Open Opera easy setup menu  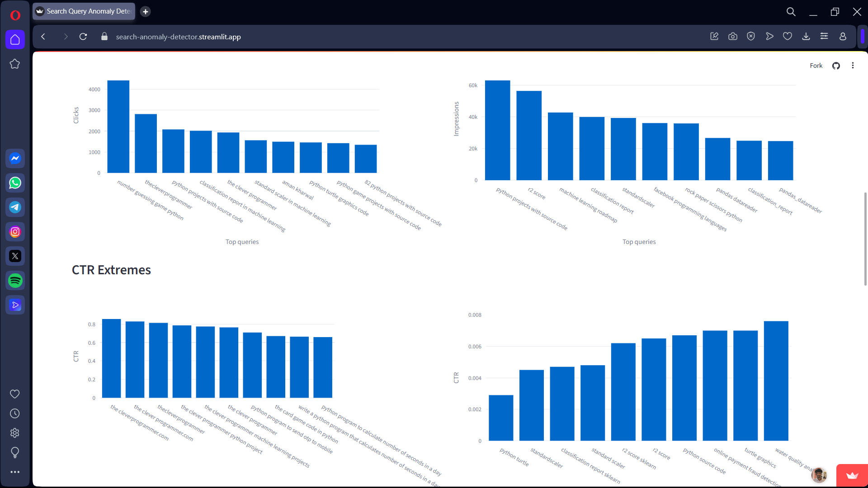[x=824, y=37]
